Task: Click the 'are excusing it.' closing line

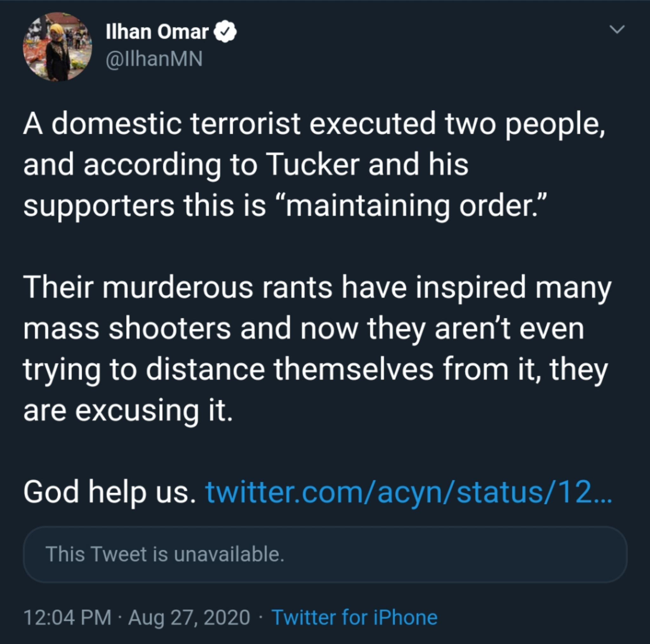Action: [128, 411]
